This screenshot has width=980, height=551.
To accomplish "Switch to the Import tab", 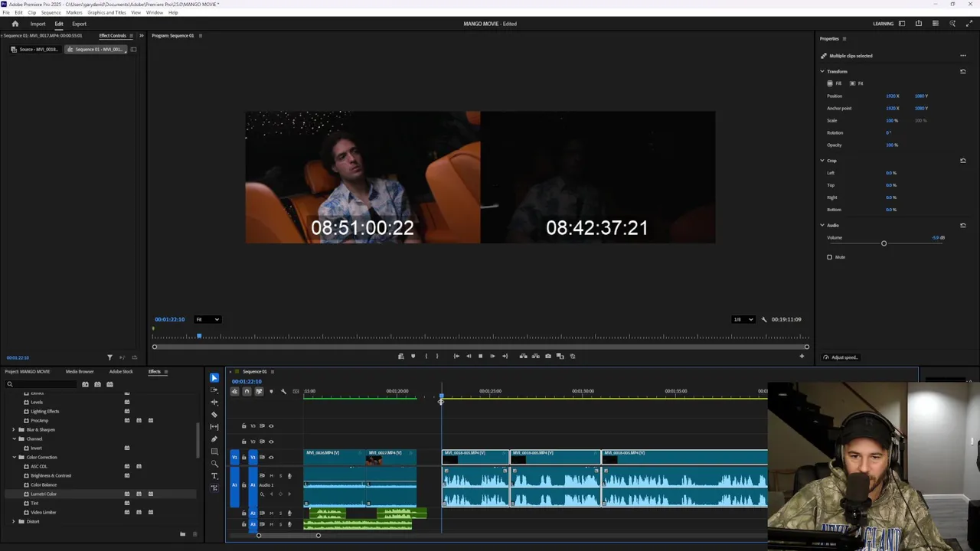I will point(38,24).
